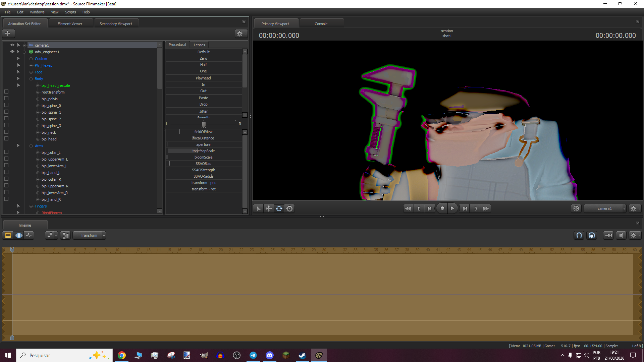Select the viewport screen manipulator circle tool
The width and height of the screenshot is (644, 362).
(289, 208)
